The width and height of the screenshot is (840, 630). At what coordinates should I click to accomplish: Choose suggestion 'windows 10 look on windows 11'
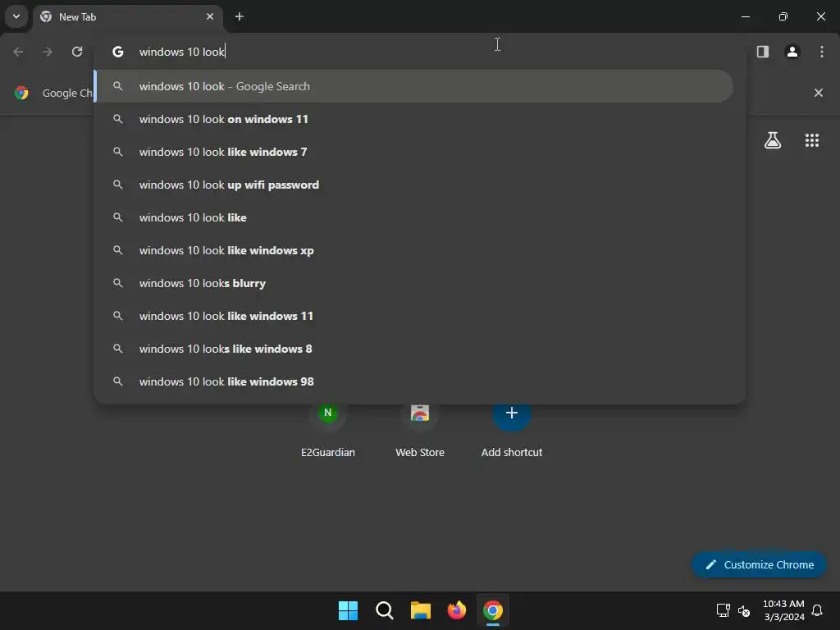click(413, 119)
